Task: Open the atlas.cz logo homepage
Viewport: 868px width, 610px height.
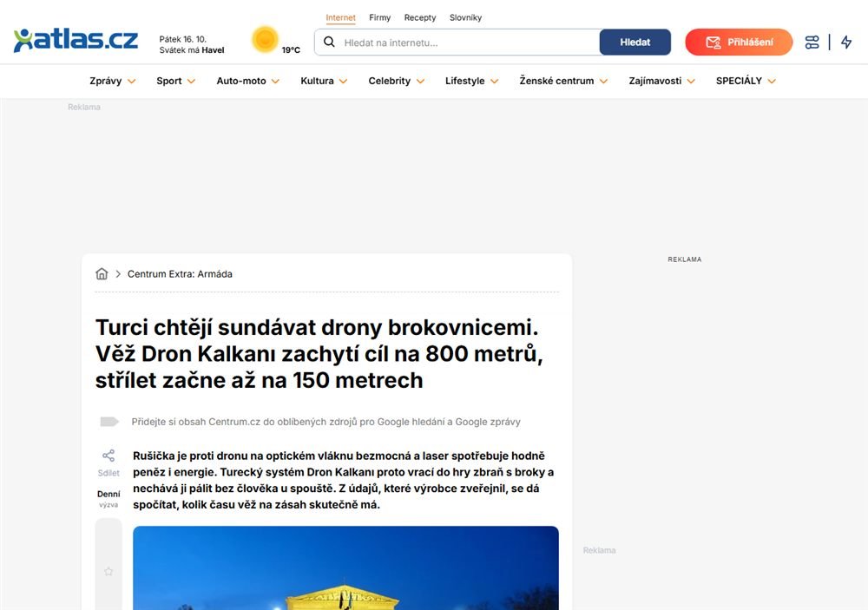Action: pos(76,40)
